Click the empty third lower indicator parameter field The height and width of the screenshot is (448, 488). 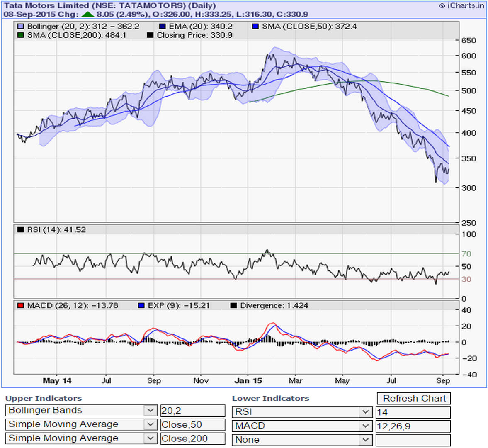[x=413, y=440]
